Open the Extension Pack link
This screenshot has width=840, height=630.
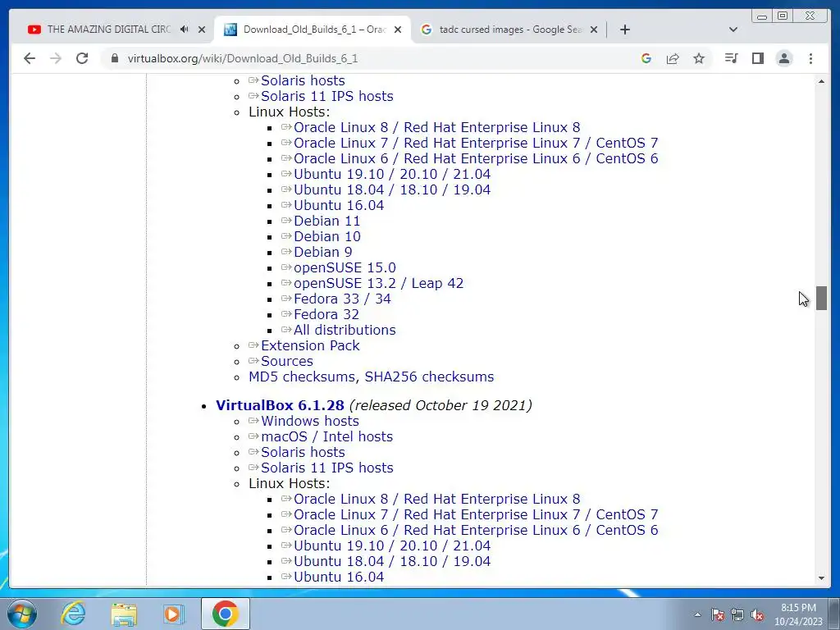pyautogui.click(x=310, y=345)
